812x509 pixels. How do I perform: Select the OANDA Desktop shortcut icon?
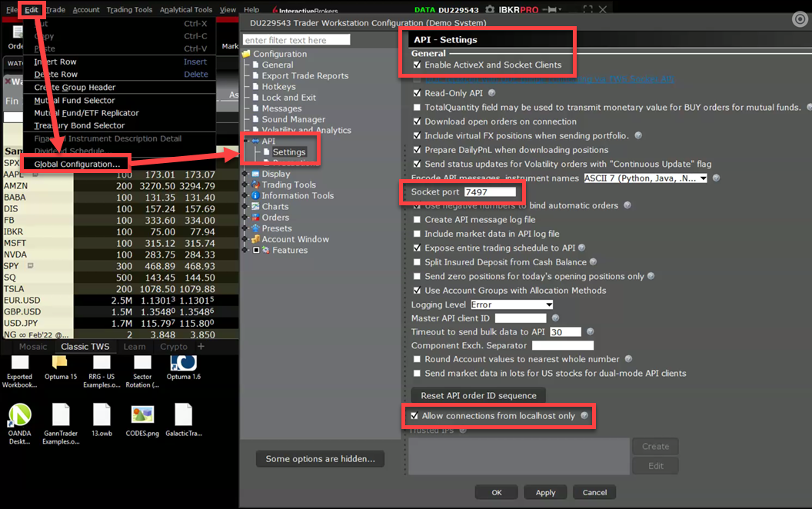tap(20, 415)
